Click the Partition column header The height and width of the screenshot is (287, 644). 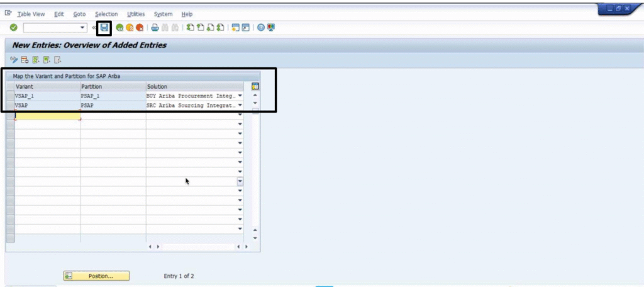coord(113,86)
